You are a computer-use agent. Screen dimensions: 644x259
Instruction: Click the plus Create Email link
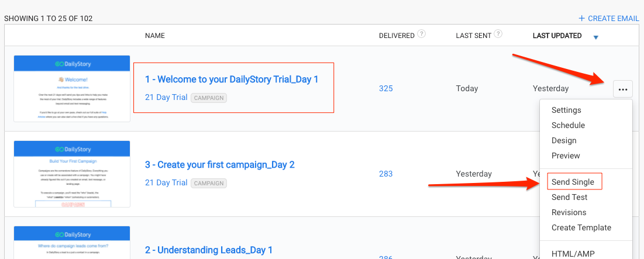pyautogui.click(x=609, y=19)
